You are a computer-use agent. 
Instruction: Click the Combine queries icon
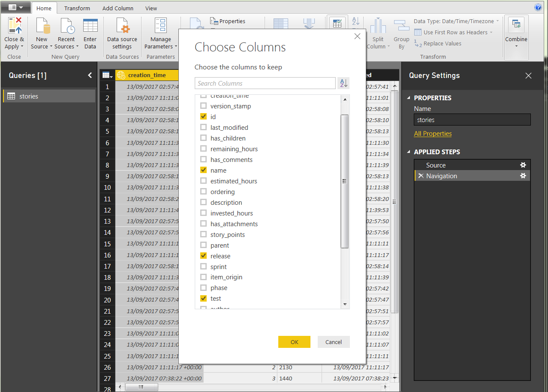(516, 26)
